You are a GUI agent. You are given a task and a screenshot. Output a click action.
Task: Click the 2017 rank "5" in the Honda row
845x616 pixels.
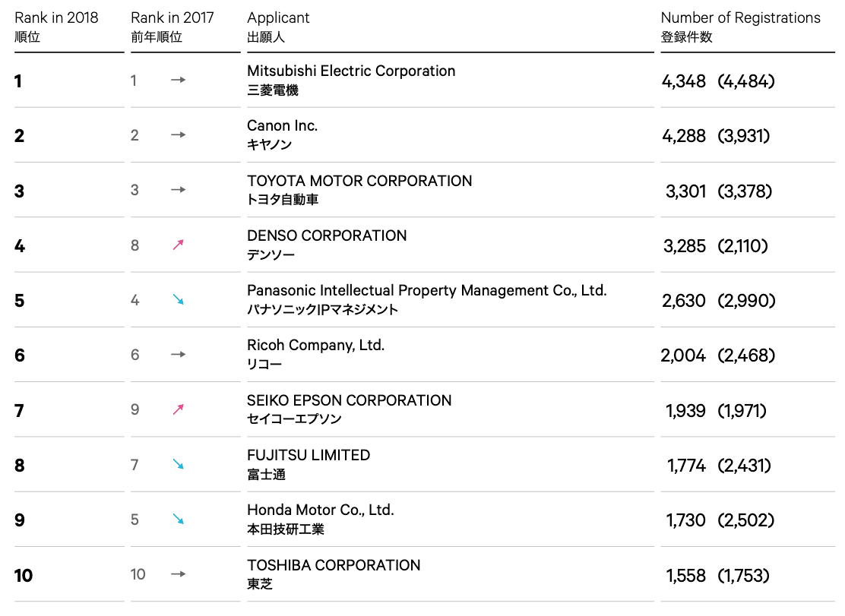tap(135, 520)
